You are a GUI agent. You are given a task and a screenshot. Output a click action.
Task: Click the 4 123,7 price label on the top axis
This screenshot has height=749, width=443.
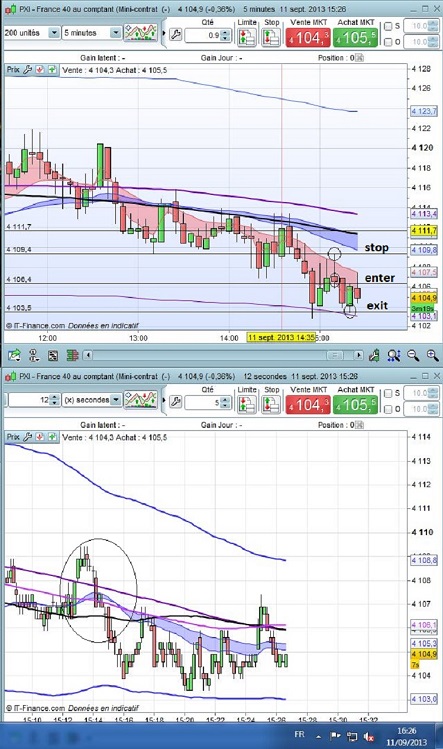tap(423, 111)
